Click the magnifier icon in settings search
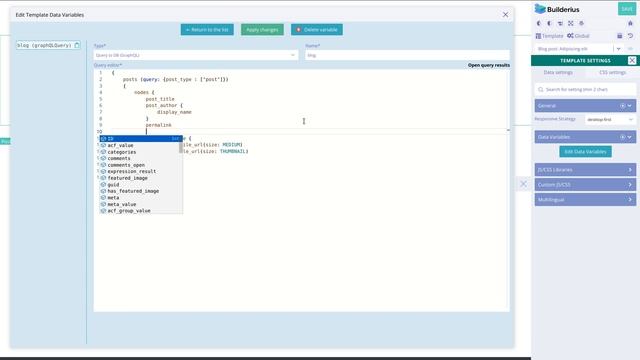 (x=541, y=89)
